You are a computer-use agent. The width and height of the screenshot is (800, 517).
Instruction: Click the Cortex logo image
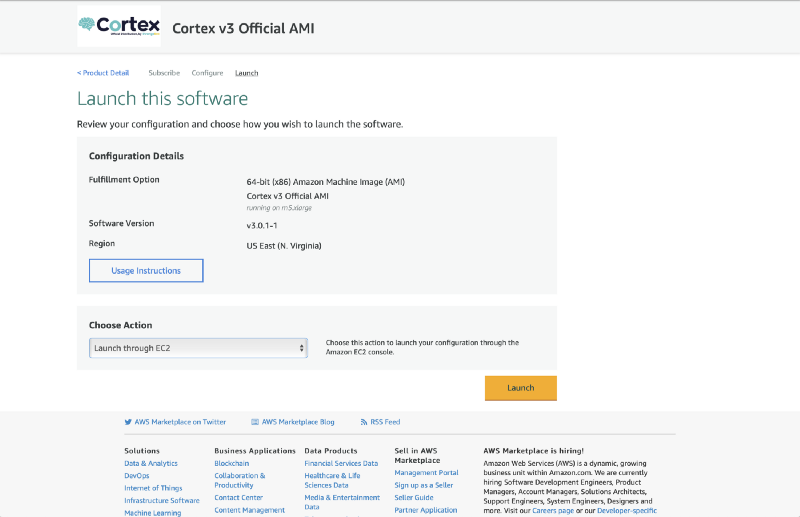point(118,27)
